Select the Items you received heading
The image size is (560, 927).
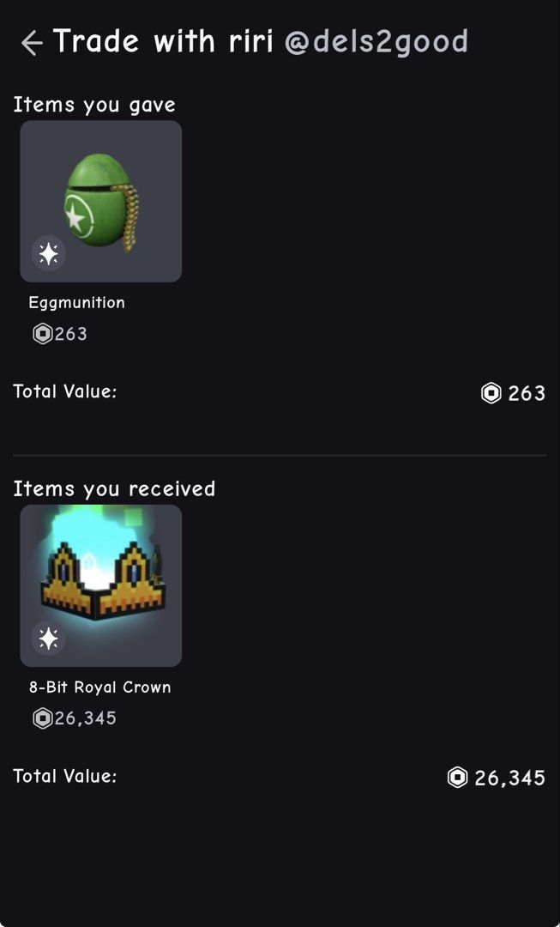[x=114, y=489]
